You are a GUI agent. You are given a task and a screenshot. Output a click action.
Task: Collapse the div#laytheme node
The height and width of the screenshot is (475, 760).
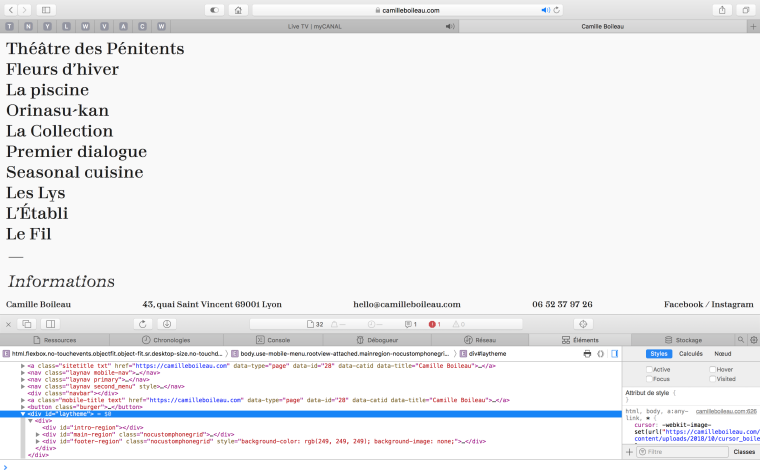[24, 413]
